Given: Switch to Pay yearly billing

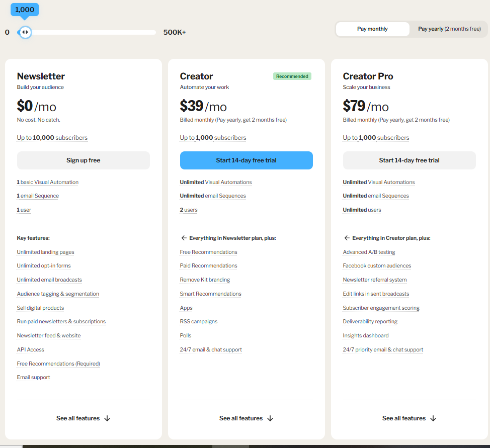Looking at the screenshot, I should click(x=449, y=29).
